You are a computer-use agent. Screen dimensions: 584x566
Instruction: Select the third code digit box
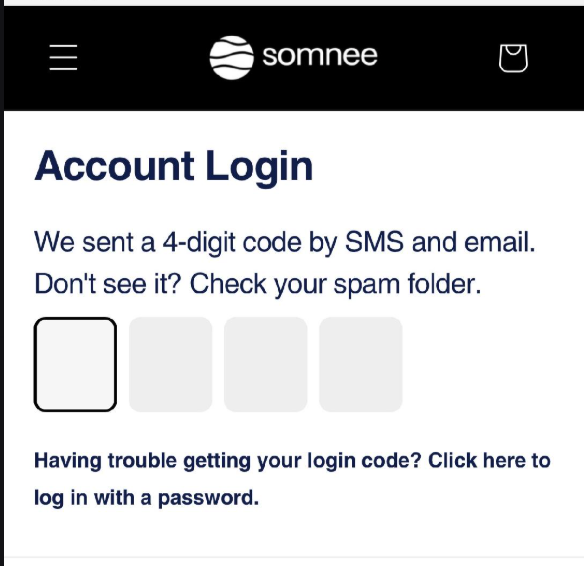266,364
